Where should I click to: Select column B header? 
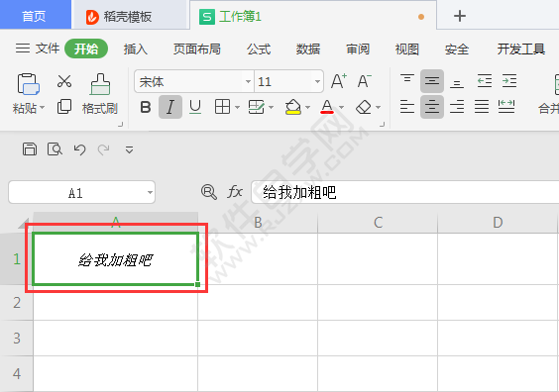[258, 223]
